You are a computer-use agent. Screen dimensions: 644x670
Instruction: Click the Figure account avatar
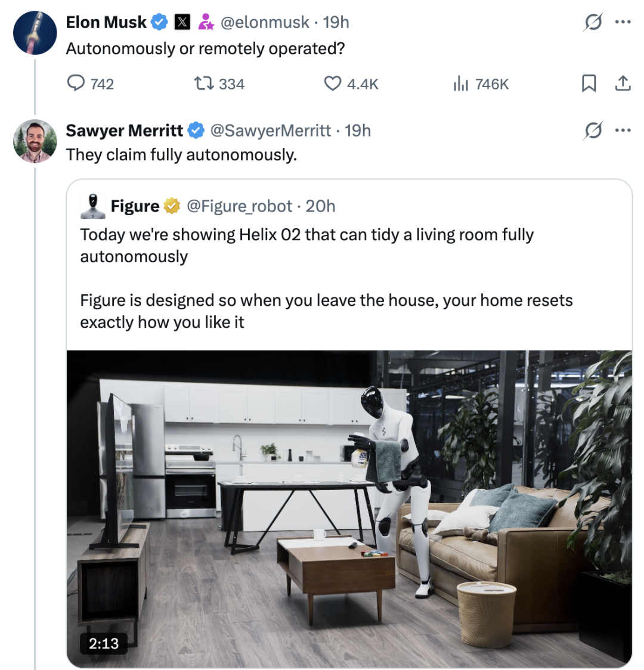(92, 206)
